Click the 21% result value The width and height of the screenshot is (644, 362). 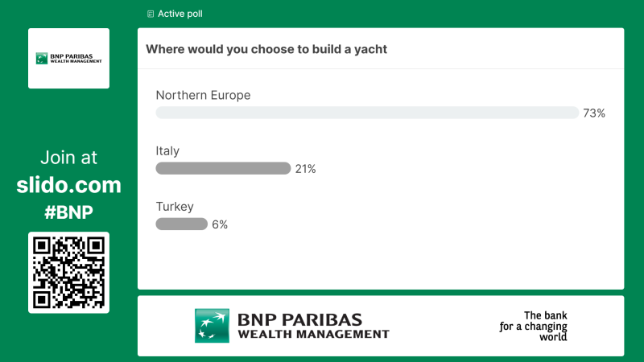coord(306,169)
